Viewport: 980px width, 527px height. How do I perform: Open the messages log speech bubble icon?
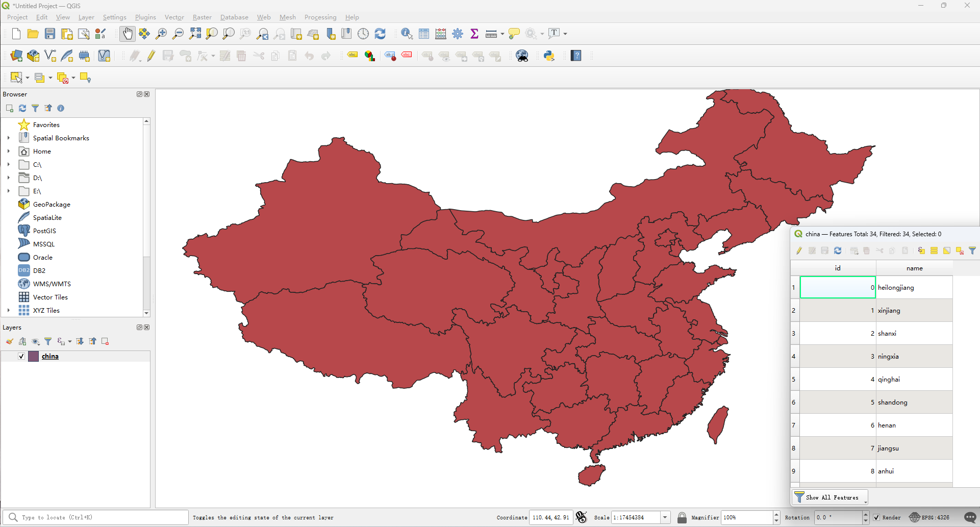click(970, 517)
